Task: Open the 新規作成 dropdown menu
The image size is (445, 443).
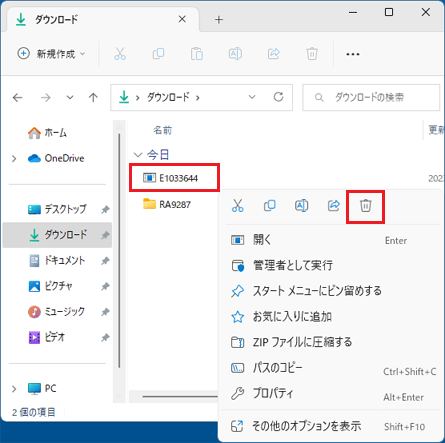Action: tap(51, 54)
